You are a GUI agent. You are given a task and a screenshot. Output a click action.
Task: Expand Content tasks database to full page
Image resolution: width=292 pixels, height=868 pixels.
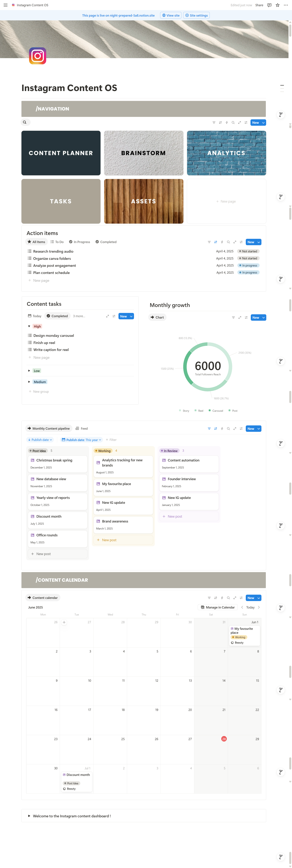click(107, 316)
